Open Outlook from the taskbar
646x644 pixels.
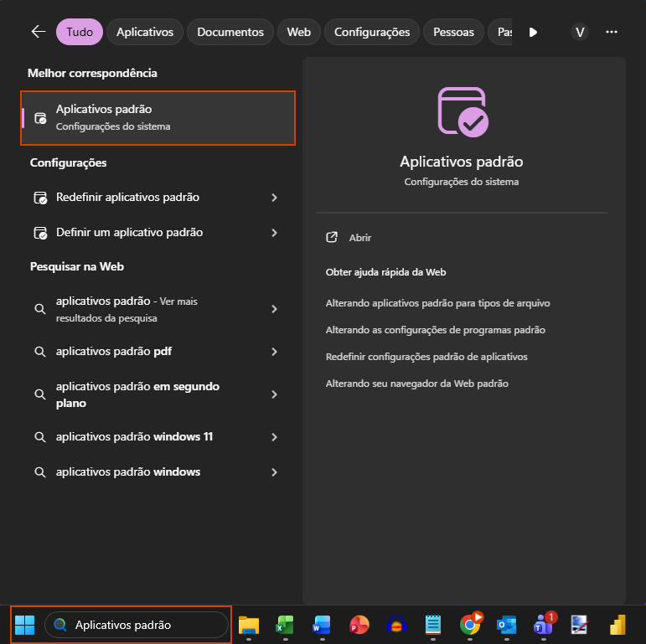coord(506,625)
